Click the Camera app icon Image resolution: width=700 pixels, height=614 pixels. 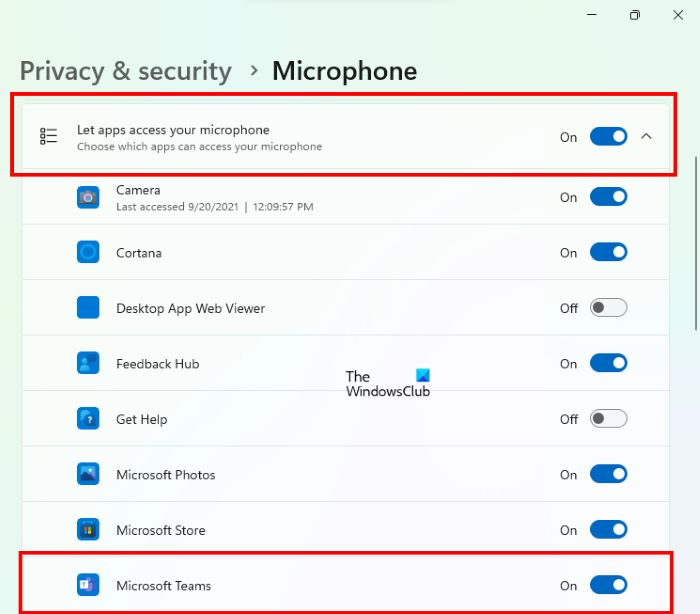pos(88,197)
